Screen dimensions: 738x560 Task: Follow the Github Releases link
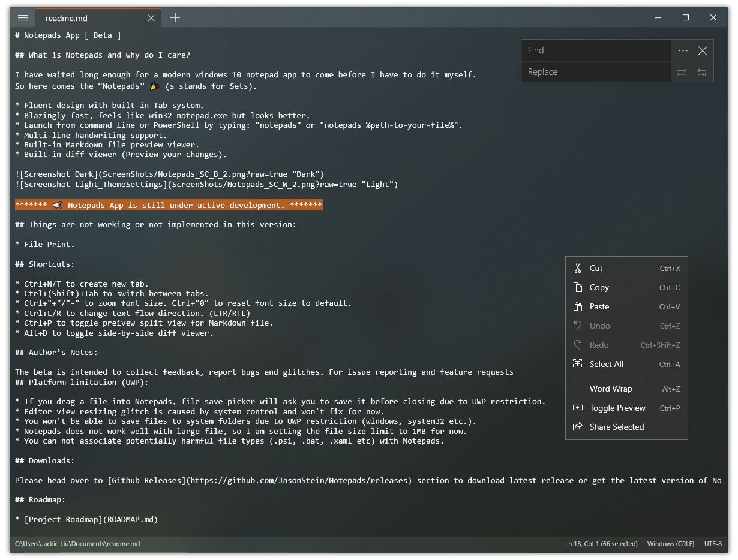pos(147,480)
